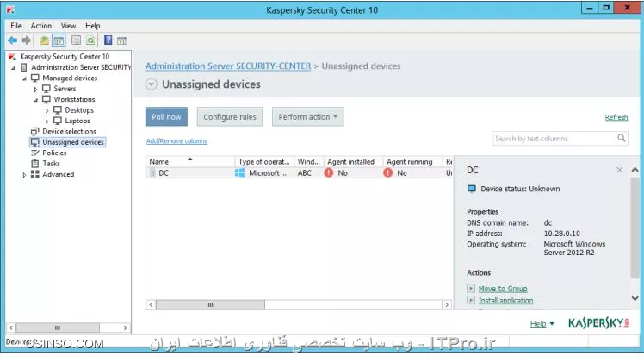The width and height of the screenshot is (644, 362).
Task: Click the search magnifier icon
Action: (x=622, y=138)
